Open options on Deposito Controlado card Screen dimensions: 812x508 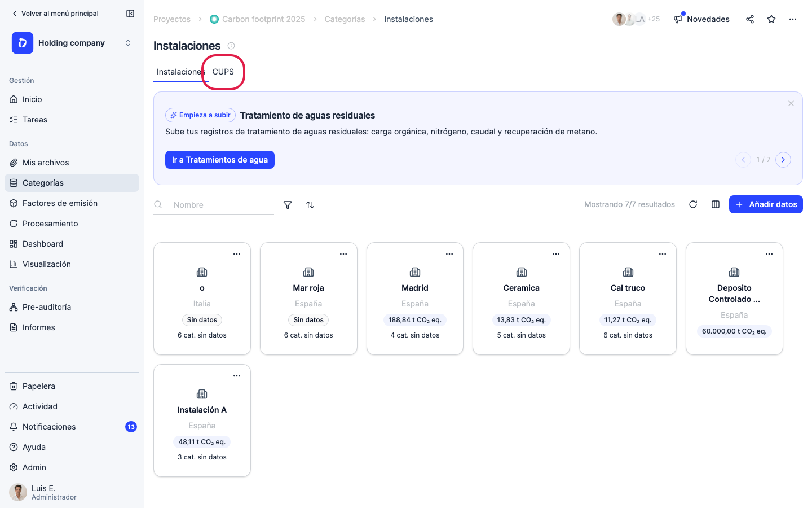pyautogui.click(x=769, y=254)
